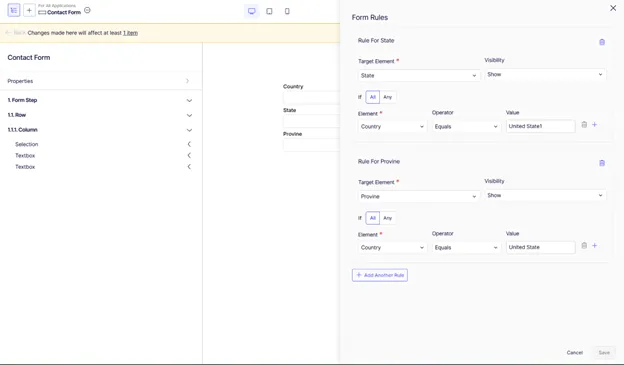Add a condition to Provine rule
The width and height of the screenshot is (624, 365).
tap(594, 246)
